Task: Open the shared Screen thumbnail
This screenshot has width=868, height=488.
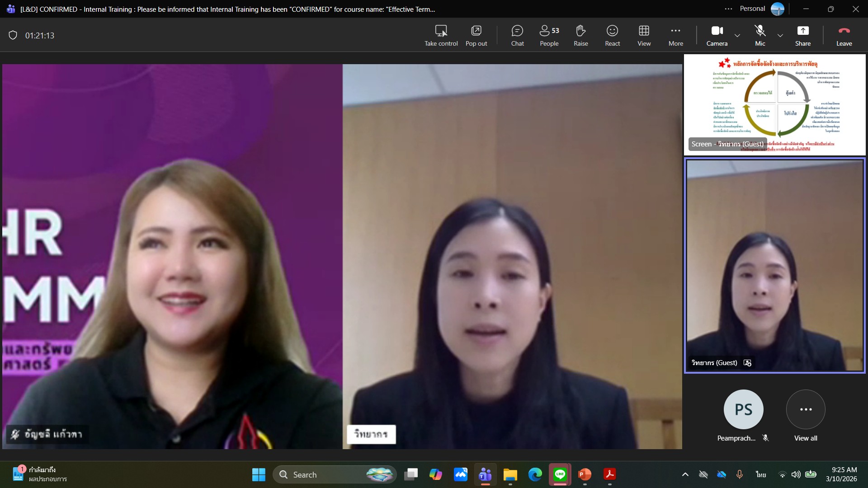Action: (775, 105)
